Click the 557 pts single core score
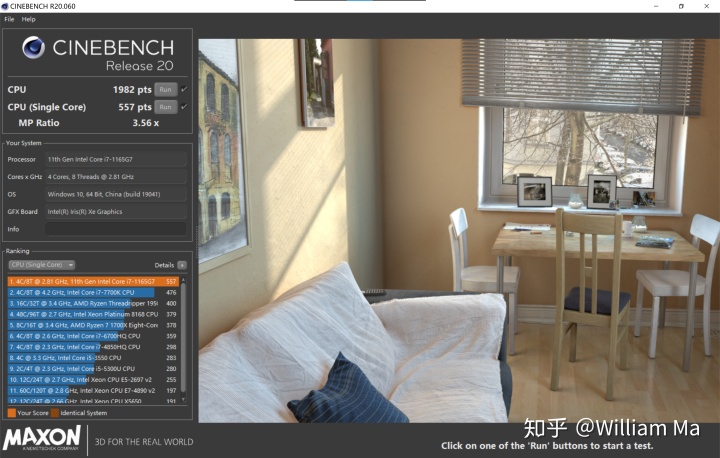720x458 pixels. tap(135, 107)
